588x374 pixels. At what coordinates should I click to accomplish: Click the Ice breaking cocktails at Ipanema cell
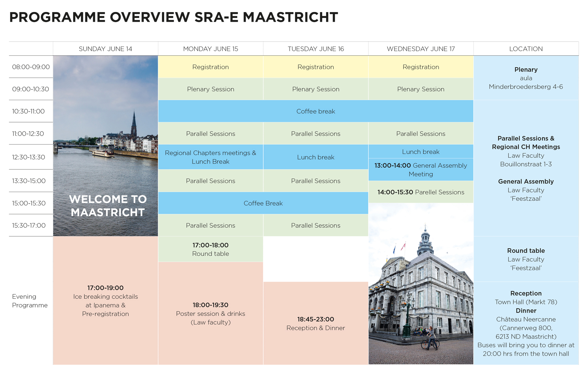click(x=105, y=301)
